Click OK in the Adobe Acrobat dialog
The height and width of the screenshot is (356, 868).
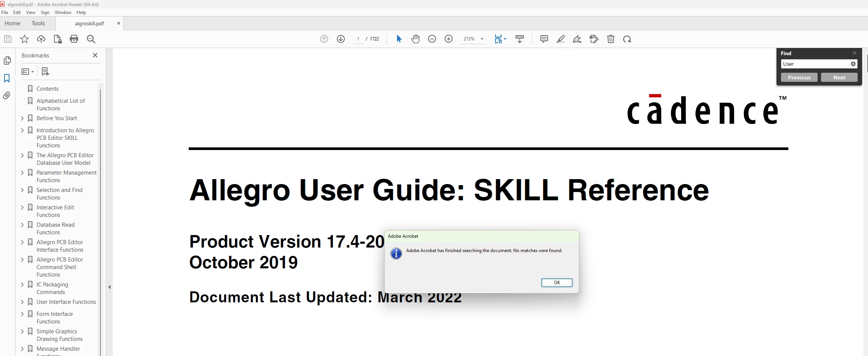click(x=557, y=283)
